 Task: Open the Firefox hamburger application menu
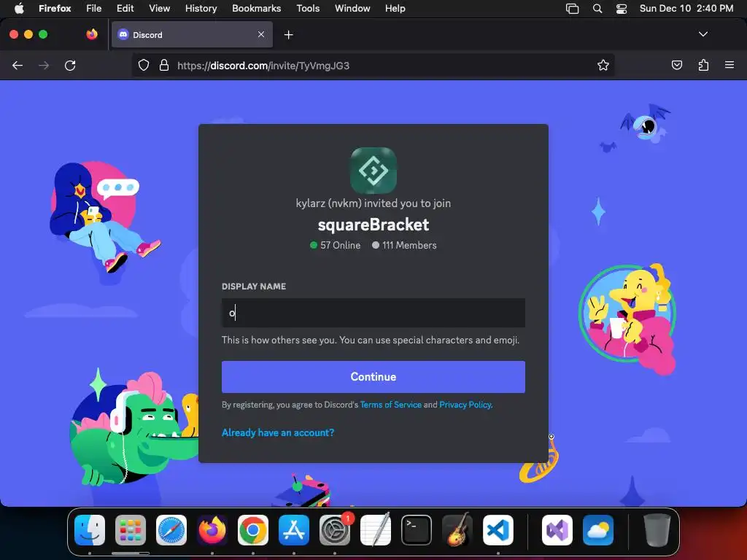tap(729, 65)
